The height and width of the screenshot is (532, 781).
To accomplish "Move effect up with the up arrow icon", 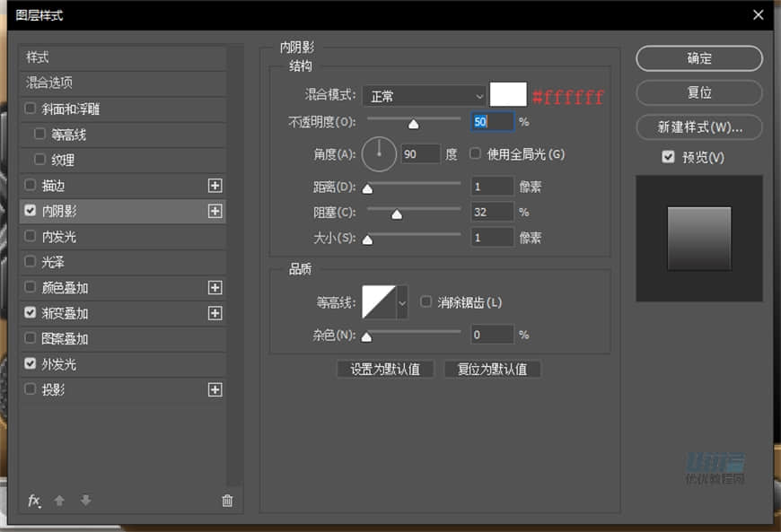I will click(59, 501).
